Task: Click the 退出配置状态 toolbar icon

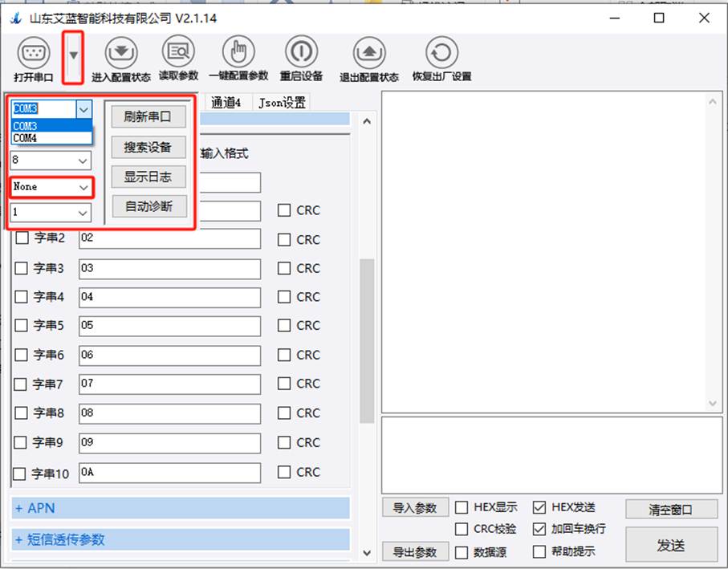Action: coord(368,55)
